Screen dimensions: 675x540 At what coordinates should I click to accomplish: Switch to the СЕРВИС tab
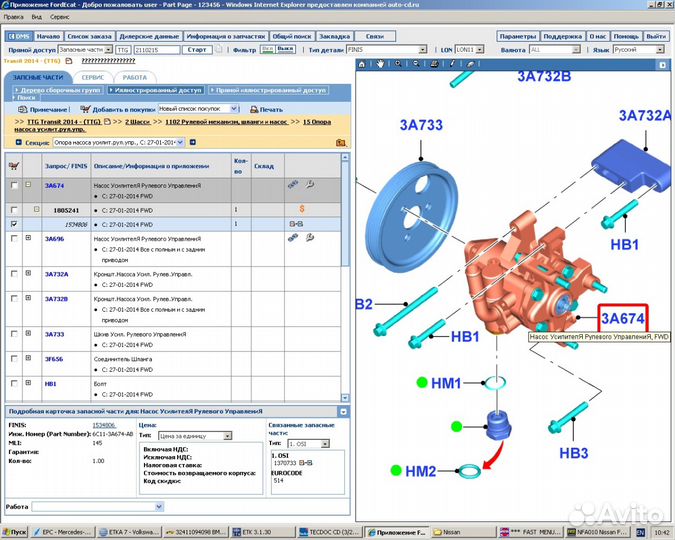(x=93, y=77)
